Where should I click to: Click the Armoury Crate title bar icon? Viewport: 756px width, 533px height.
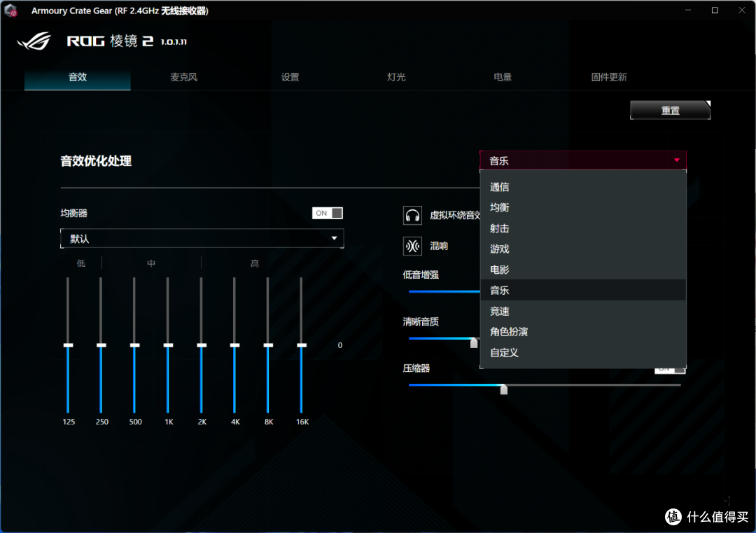click(10, 10)
